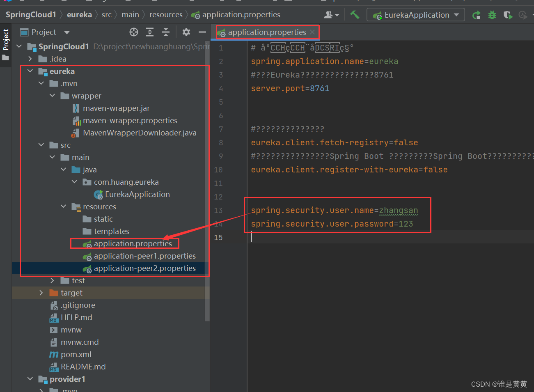Collapse the java source folder

click(x=64, y=170)
